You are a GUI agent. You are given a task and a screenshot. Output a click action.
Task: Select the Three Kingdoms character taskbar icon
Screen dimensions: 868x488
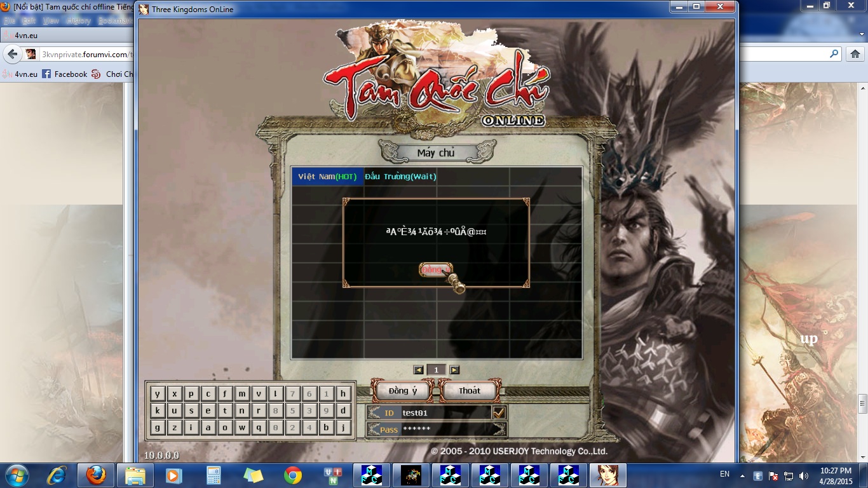608,475
